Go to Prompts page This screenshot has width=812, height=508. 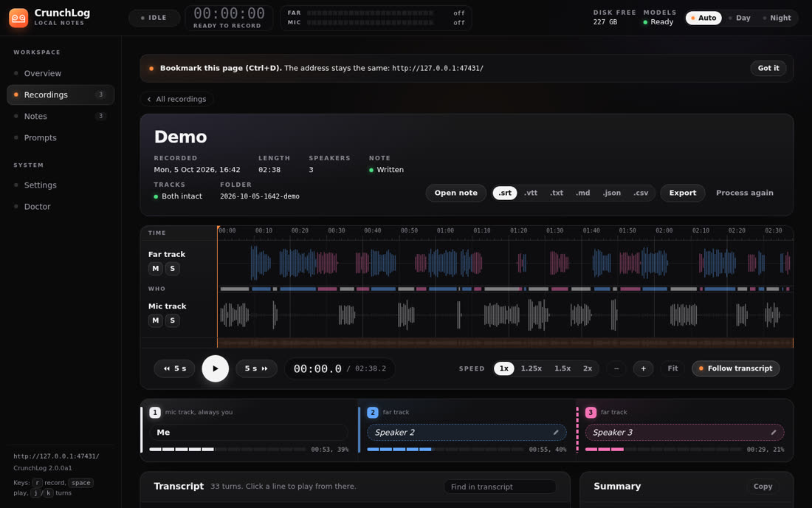point(61,138)
